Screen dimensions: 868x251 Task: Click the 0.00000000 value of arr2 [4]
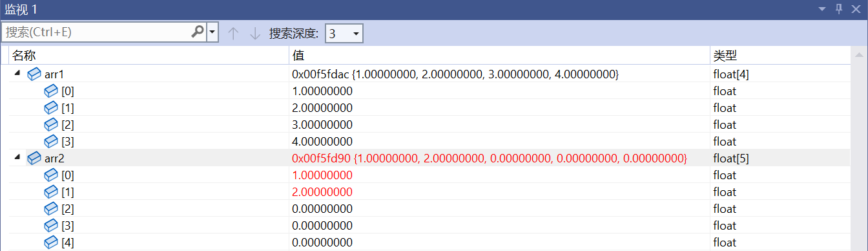322,243
